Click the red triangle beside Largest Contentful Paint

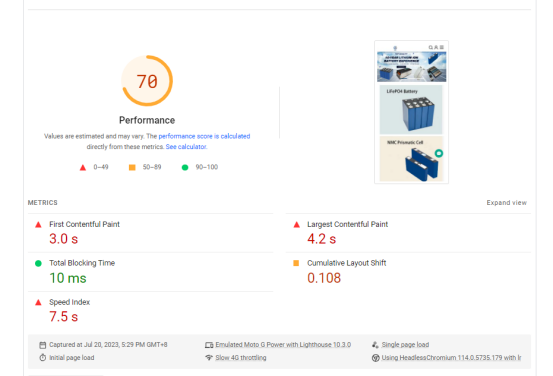(x=297, y=225)
